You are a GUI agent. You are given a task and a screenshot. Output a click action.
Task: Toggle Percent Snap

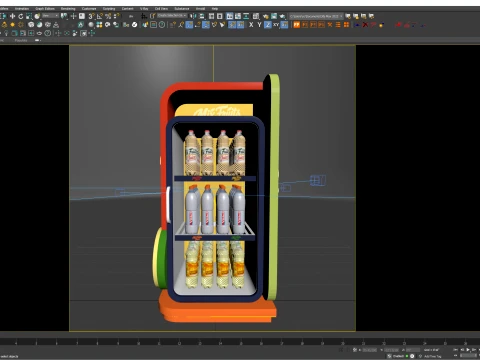pyautogui.click(x=108, y=16)
